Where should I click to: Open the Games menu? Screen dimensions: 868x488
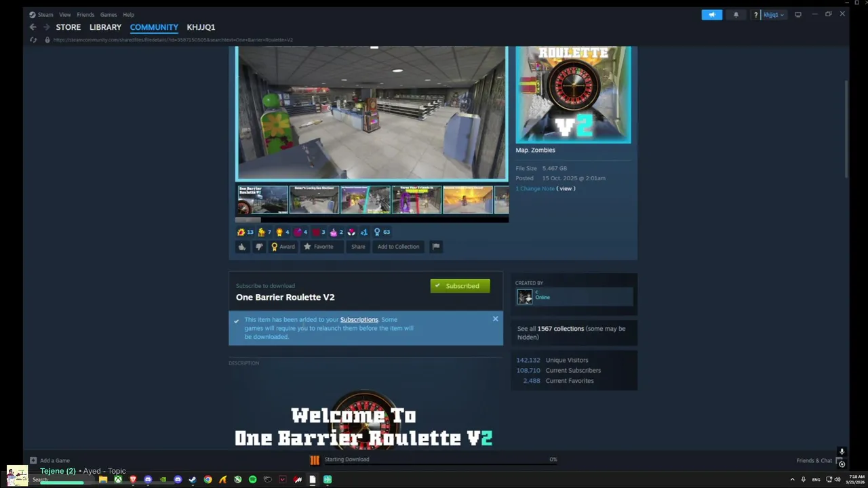pos(108,14)
